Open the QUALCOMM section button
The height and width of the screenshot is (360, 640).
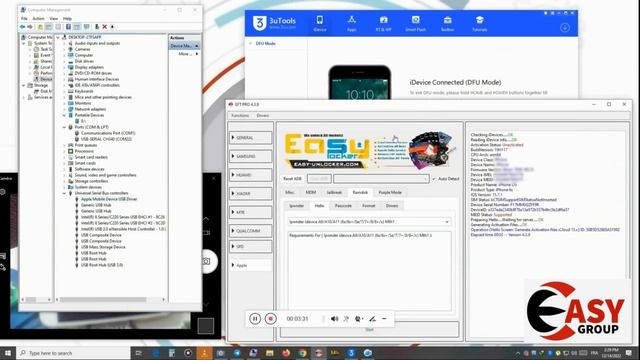pyautogui.click(x=251, y=231)
